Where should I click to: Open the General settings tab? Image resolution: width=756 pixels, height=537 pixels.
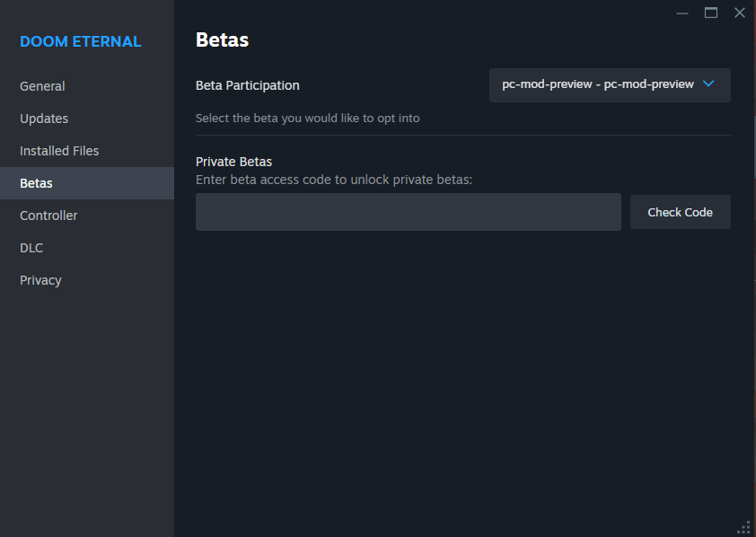tap(42, 86)
